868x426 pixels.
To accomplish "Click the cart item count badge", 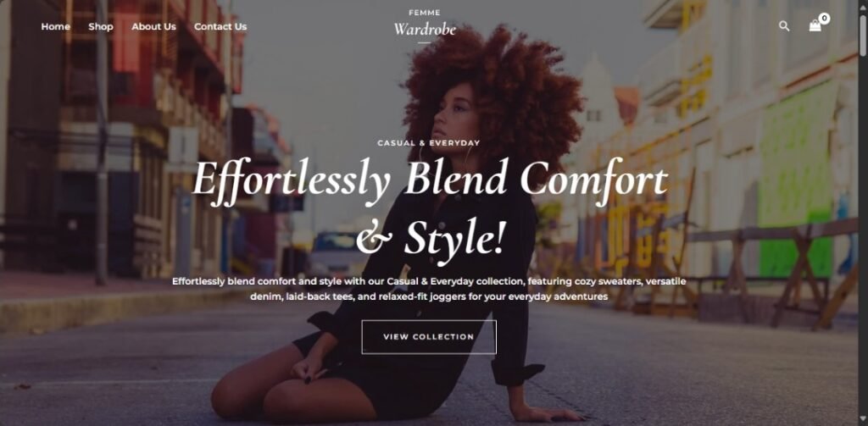I will click(824, 19).
